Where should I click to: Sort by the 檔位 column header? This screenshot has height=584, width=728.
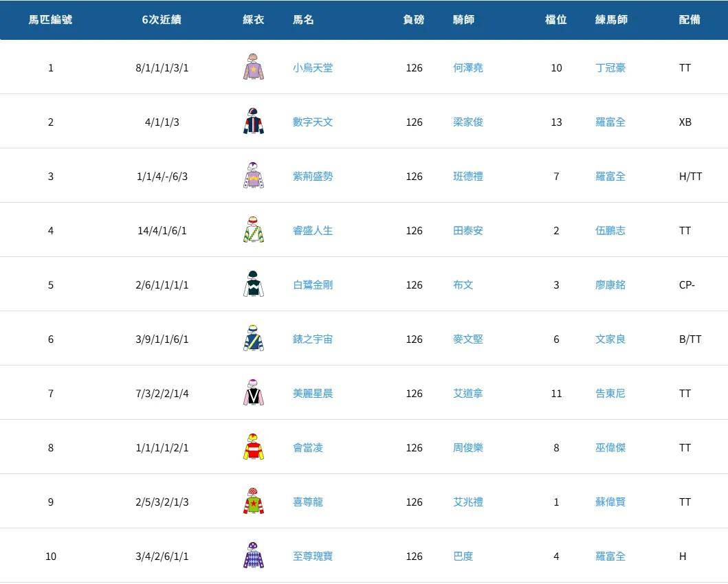(x=554, y=20)
